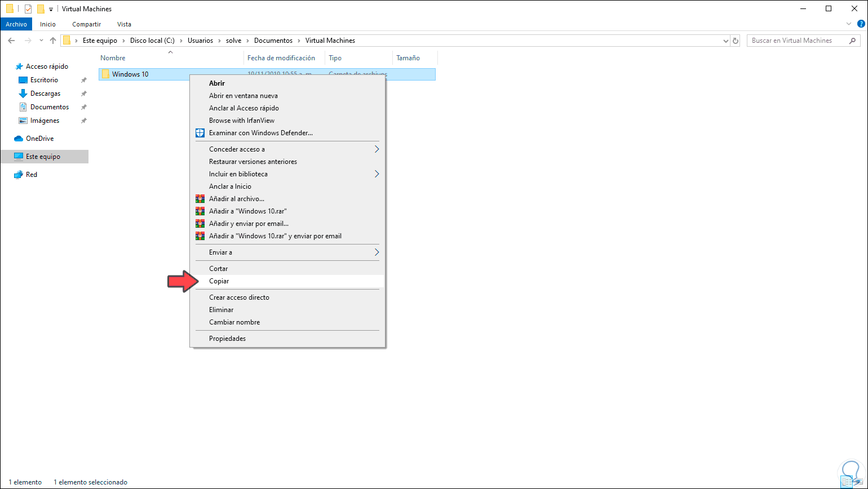Expand the "Conceder acceso a" submenu arrow
Screen dimensions: 868x489
click(377, 149)
